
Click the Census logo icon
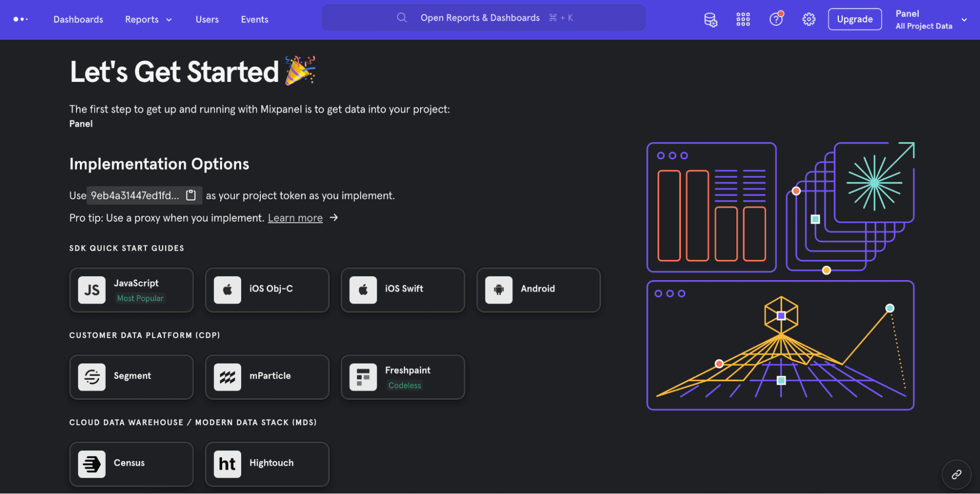coord(92,464)
